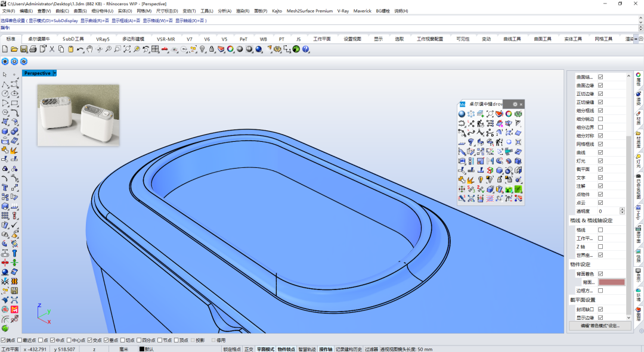
Task: Expand the toolbar tabs overflow arrow
Action: pyautogui.click(x=636, y=39)
